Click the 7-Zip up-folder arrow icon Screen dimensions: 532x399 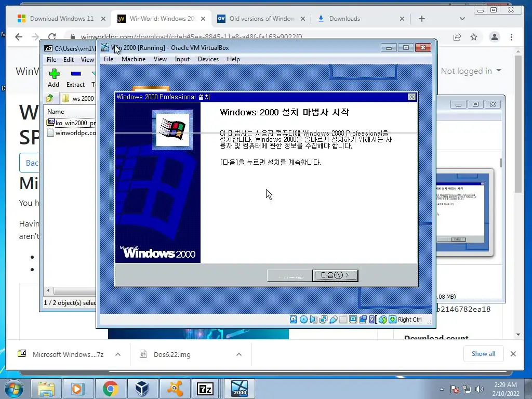tap(50, 98)
